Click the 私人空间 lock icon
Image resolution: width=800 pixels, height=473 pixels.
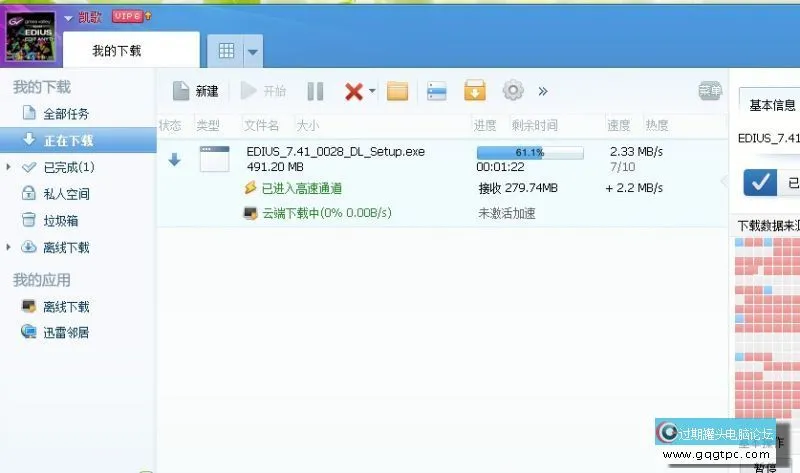tap(29, 193)
